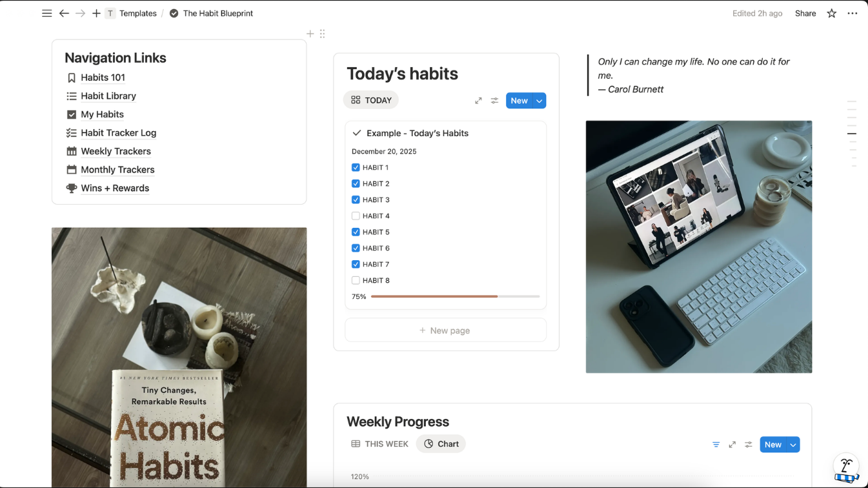The height and width of the screenshot is (488, 868).
Task: Open dropdown arrow next to Weekly Progress New
Action: click(793, 445)
